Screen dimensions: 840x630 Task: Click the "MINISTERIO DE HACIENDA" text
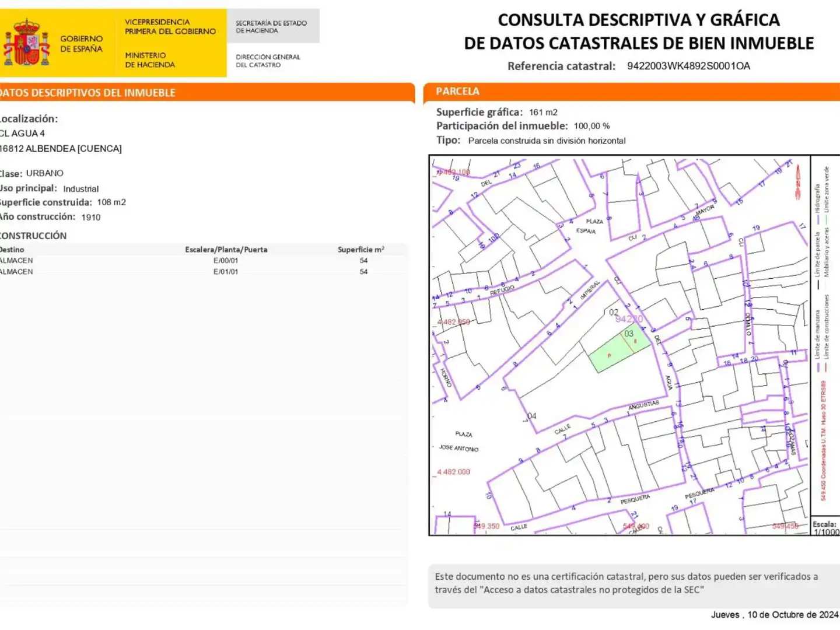tap(150, 60)
